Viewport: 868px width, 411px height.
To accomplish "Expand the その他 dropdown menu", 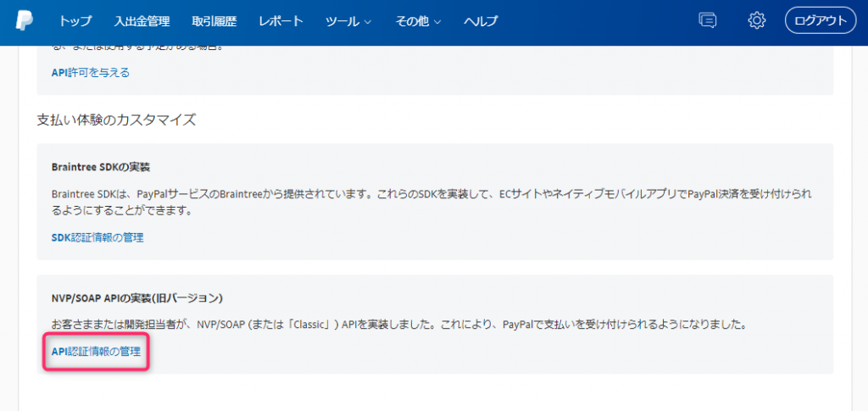I will (418, 21).
